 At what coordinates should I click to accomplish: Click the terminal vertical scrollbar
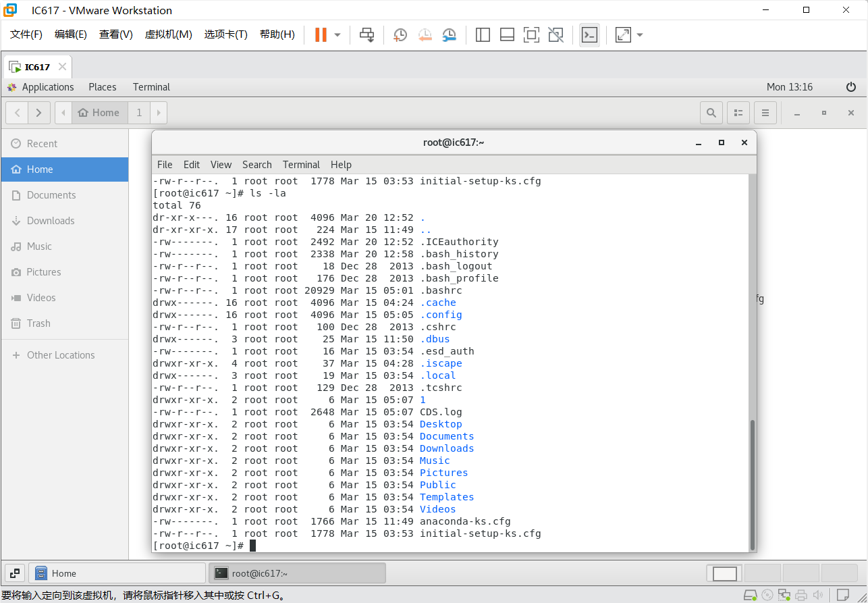coord(753,485)
